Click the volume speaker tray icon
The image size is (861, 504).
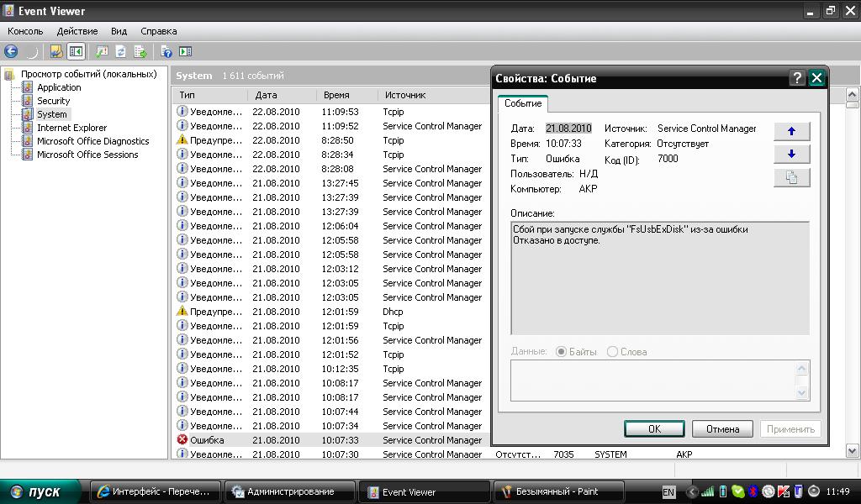pos(814,491)
